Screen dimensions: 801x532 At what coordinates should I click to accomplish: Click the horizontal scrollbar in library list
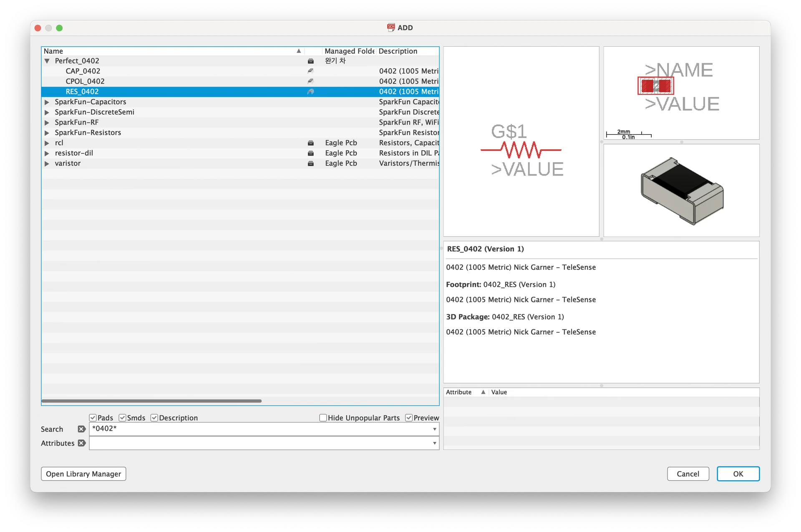[x=151, y=401]
